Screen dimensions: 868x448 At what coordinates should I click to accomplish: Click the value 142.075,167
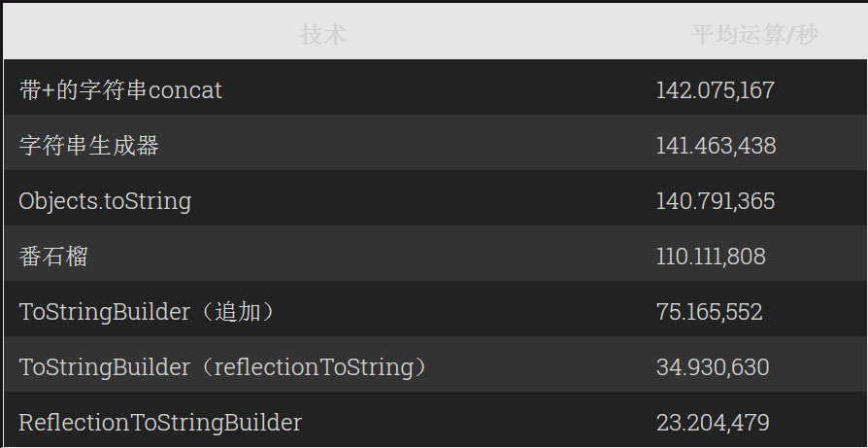(715, 90)
